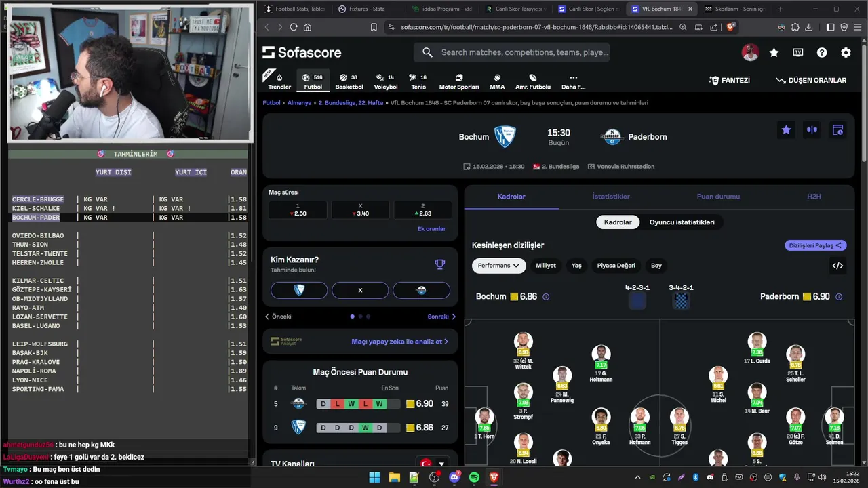This screenshot has width=868, height=488.
Task: Open DÜŞEN ORANLAR section
Action: click(x=811, y=80)
